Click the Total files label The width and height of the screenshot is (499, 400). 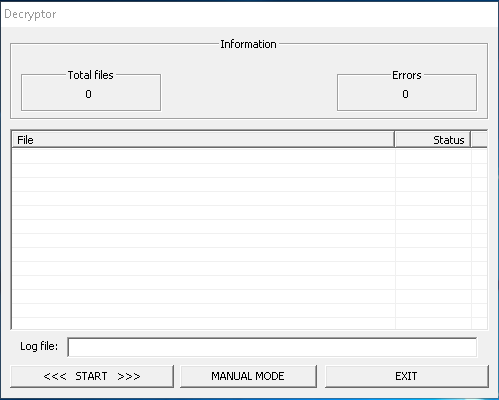coord(91,75)
